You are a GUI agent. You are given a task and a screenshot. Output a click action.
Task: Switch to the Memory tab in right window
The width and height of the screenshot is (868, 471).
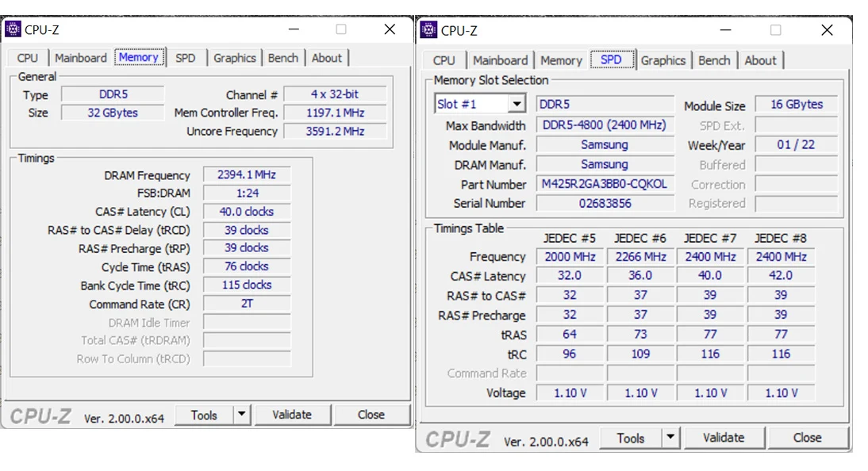(561, 60)
